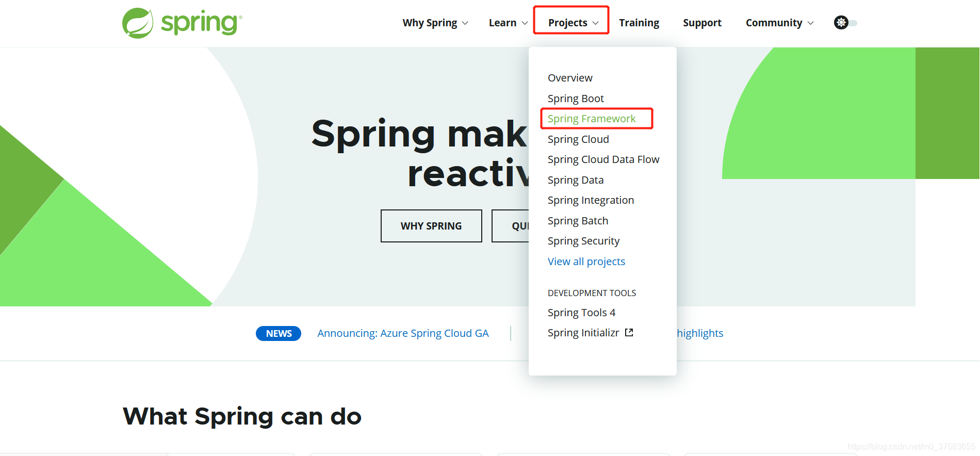Viewport: 980px width, 456px height.
Task: Expand the Community dropdown menu
Action: point(779,23)
